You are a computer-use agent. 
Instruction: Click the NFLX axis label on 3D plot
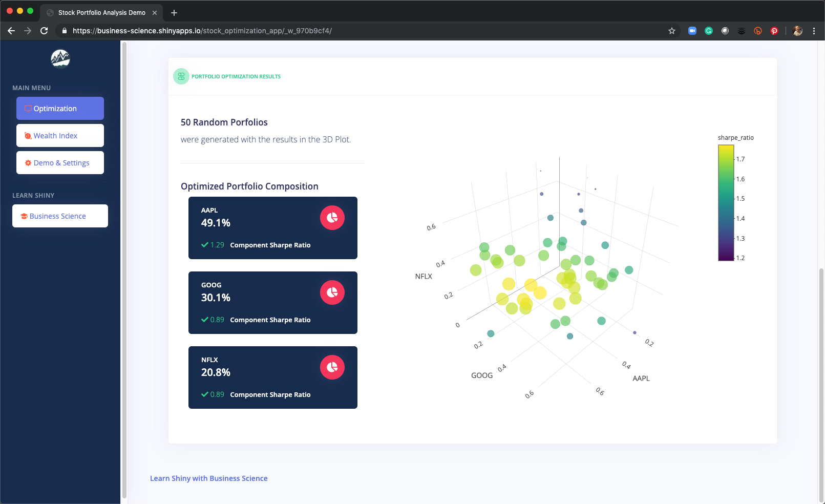[x=424, y=276]
